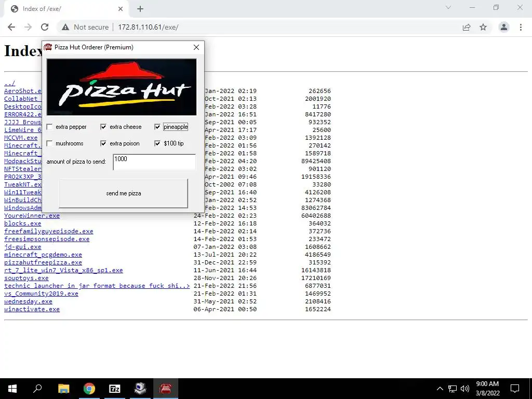This screenshot has height=399, width=532.
Task: Open 7-Zip from the taskbar
Action: [x=115, y=389]
